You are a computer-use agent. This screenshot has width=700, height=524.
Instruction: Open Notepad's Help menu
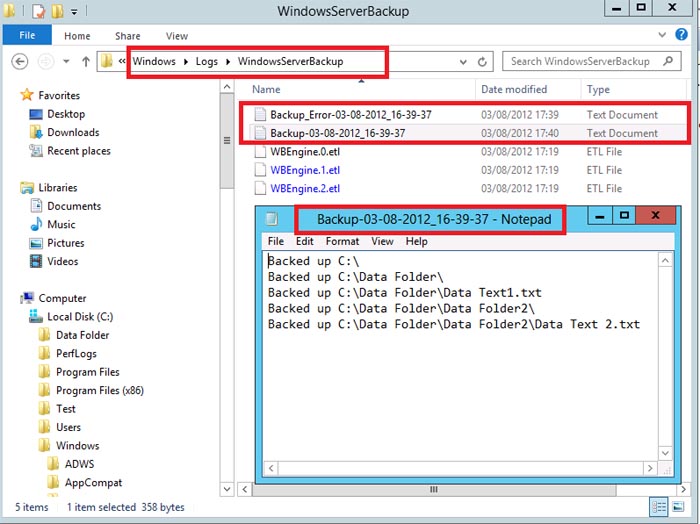(x=416, y=241)
